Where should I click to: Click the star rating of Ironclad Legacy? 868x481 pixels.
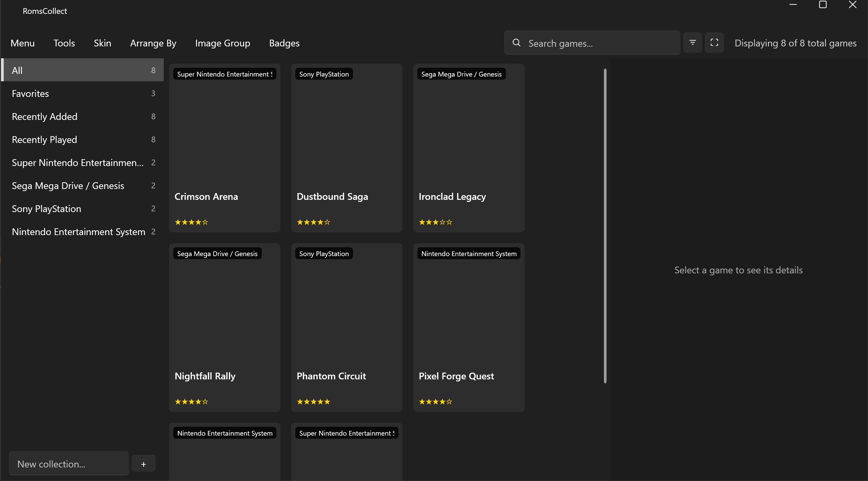click(435, 222)
